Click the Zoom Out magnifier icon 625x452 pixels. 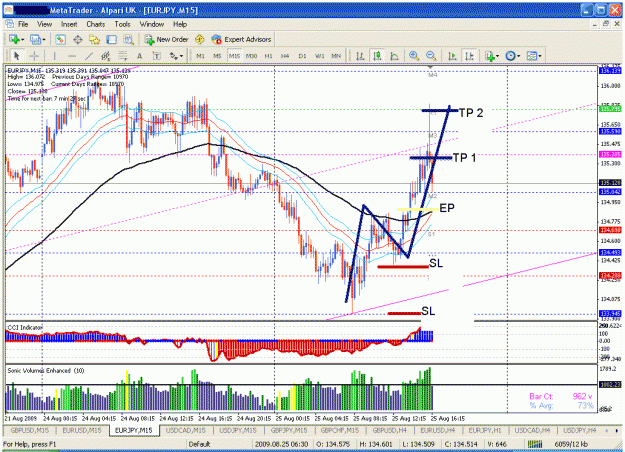pos(431,56)
